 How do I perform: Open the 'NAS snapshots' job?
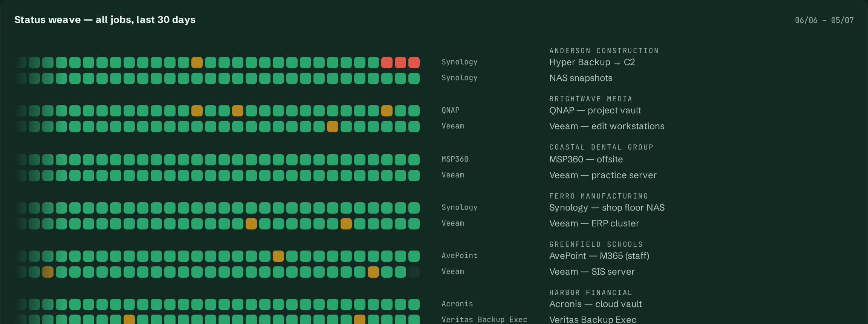tap(581, 78)
